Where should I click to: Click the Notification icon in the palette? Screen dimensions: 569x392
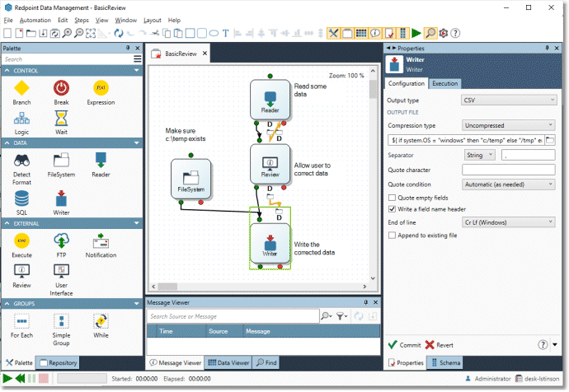point(100,241)
